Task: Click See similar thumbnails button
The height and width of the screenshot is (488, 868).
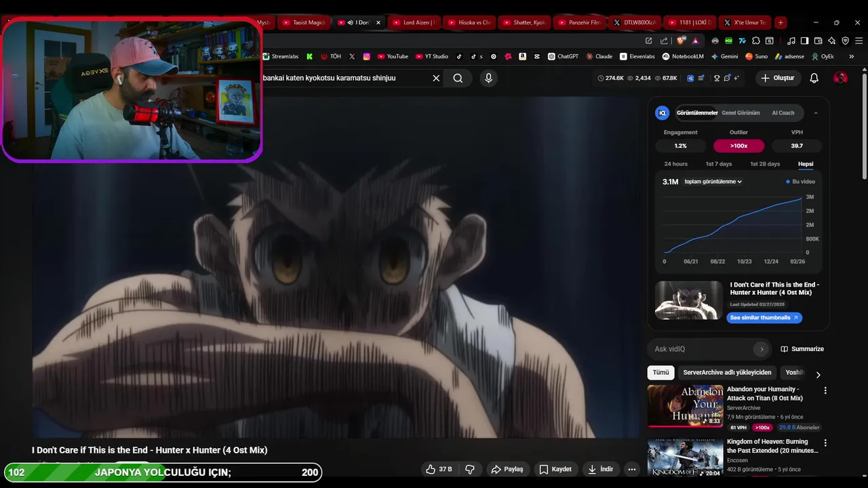Action: point(764,318)
